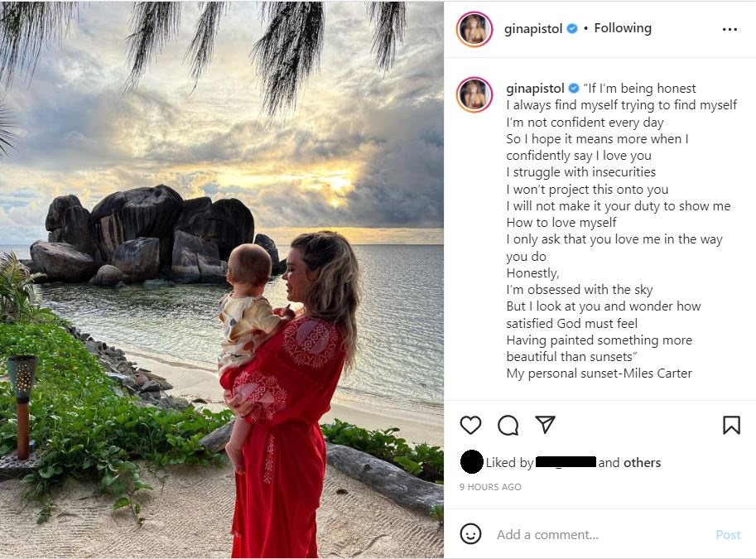Click the 9 HOURS AGO timestamp
The image size is (756, 559).
click(x=490, y=487)
